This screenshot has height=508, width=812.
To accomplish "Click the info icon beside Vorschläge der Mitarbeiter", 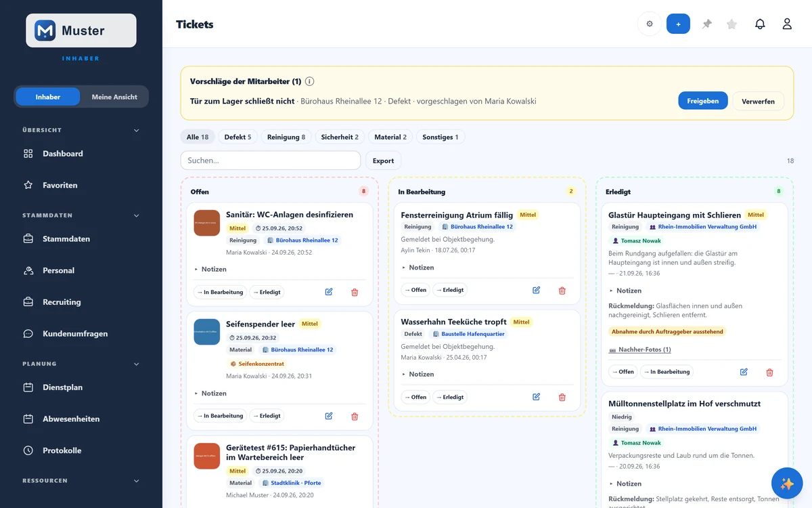I will click(x=309, y=81).
